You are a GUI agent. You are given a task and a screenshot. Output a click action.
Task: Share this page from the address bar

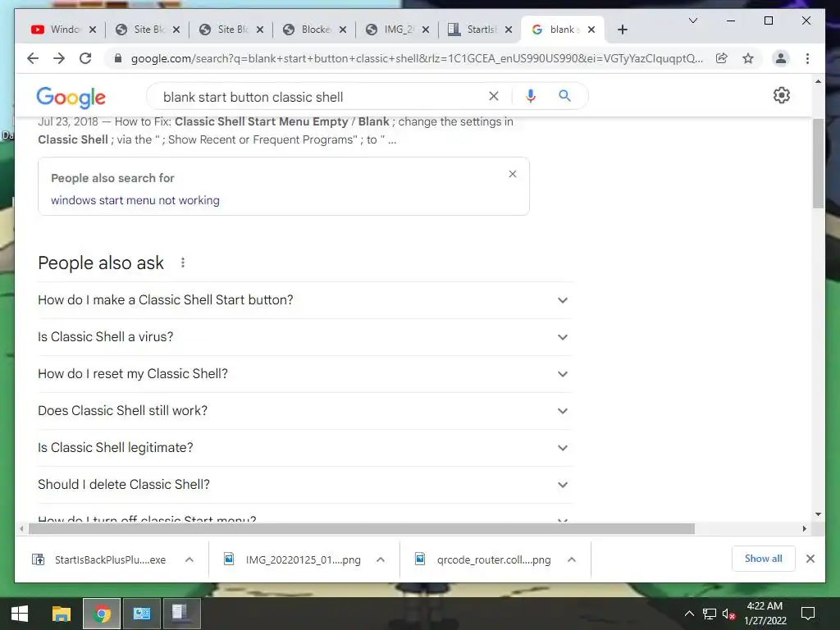(x=722, y=58)
